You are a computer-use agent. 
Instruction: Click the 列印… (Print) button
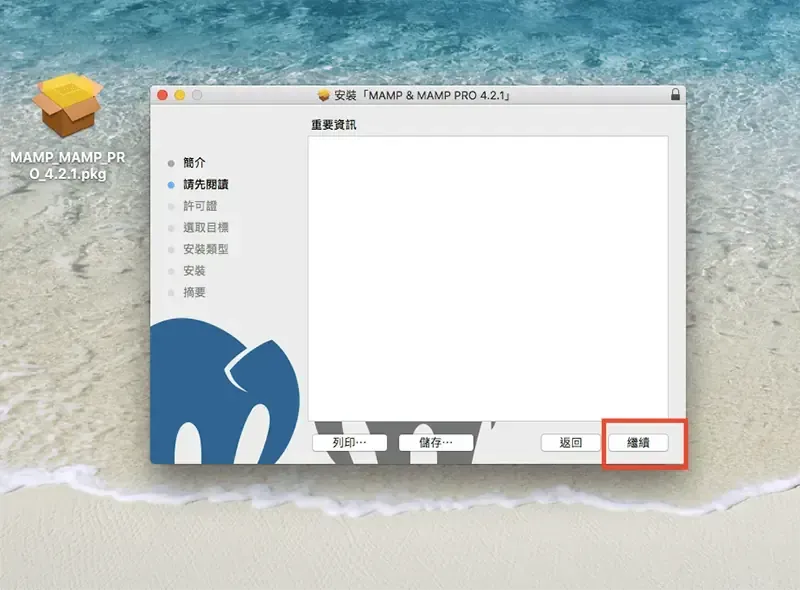click(x=349, y=442)
